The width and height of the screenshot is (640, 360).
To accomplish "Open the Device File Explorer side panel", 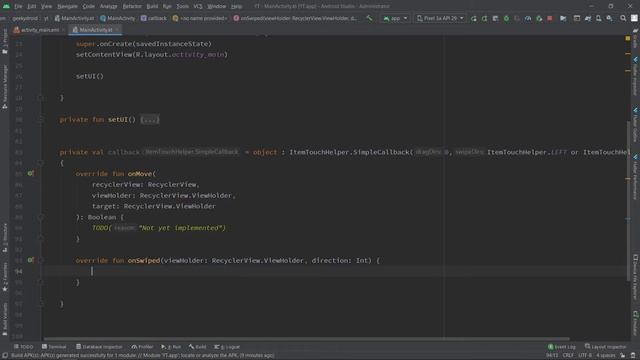I will click(636, 278).
